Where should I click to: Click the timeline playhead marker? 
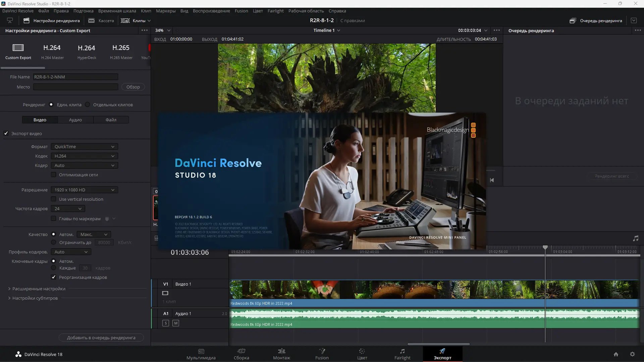click(x=545, y=247)
